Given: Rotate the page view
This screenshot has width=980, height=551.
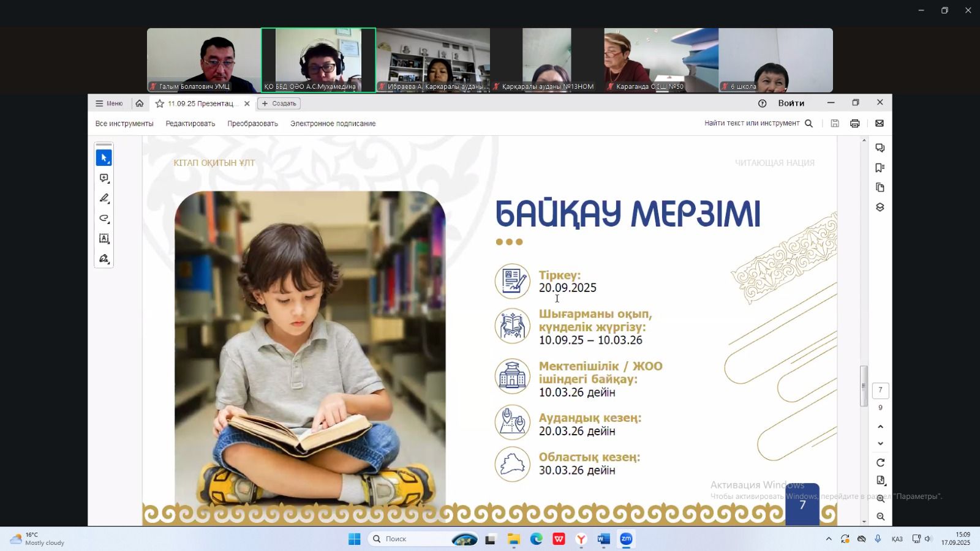Looking at the screenshot, I should point(880,463).
